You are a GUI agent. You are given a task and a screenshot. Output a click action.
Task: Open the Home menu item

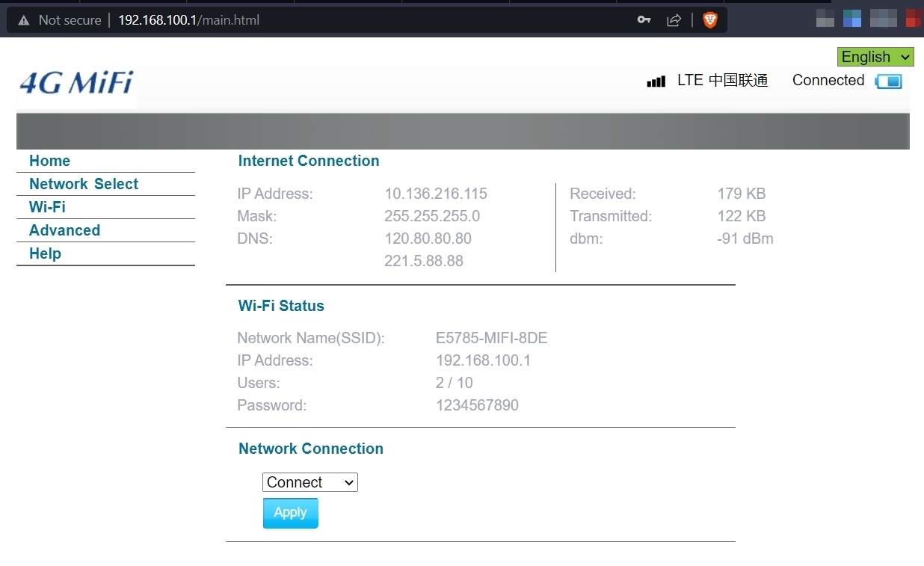coord(49,161)
